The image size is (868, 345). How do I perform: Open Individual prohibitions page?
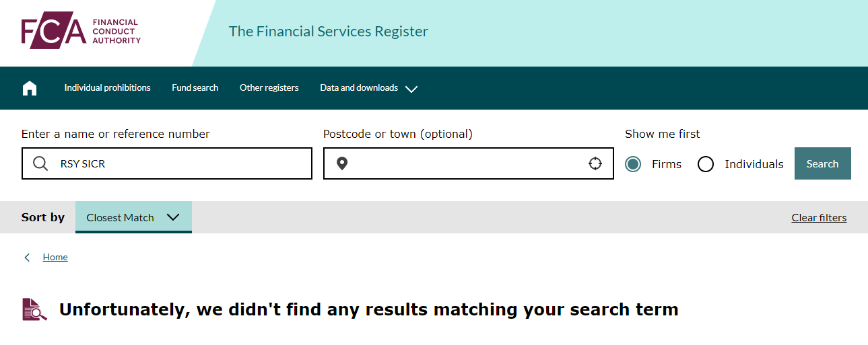pyautogui.click(x=108, y=88)
